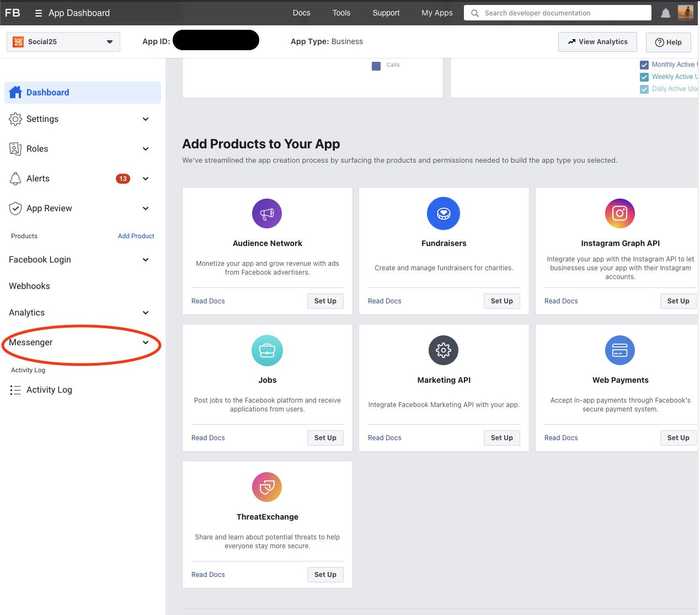Click the Marketing API gear icon
This screenshot has width=700, height=615.
tap(443, 350)
